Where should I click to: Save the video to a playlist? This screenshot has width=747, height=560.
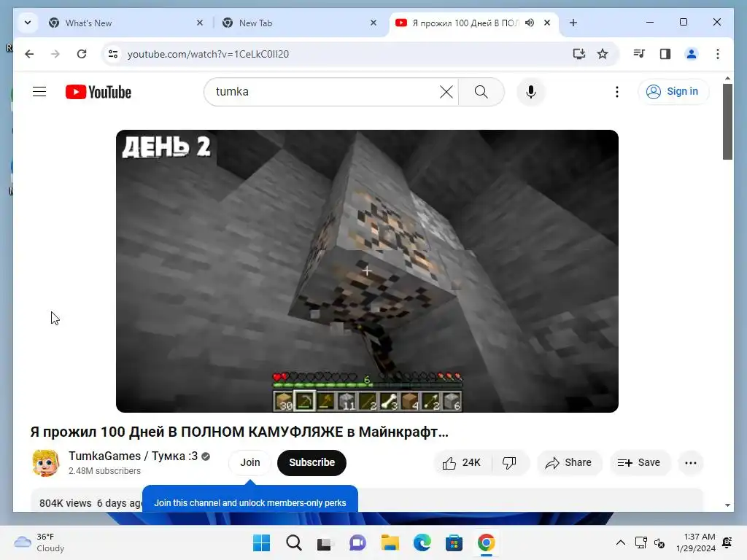(639, 462)
